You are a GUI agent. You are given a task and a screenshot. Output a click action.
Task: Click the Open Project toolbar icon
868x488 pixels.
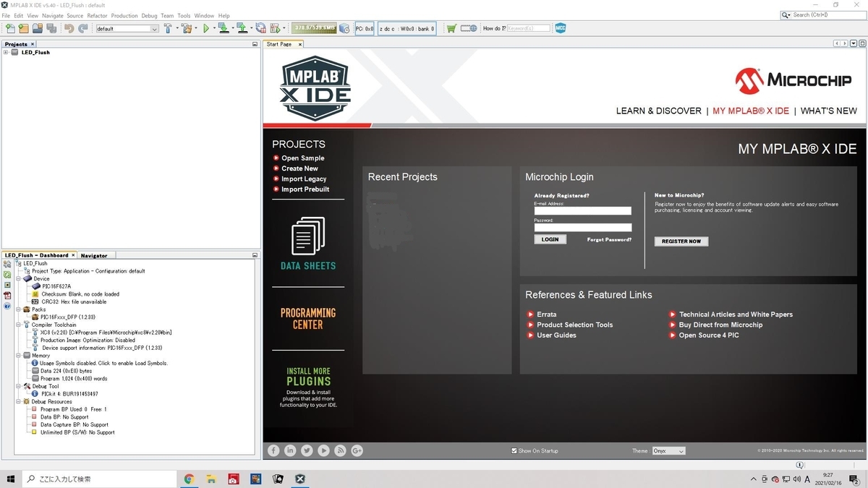(37, 28)
